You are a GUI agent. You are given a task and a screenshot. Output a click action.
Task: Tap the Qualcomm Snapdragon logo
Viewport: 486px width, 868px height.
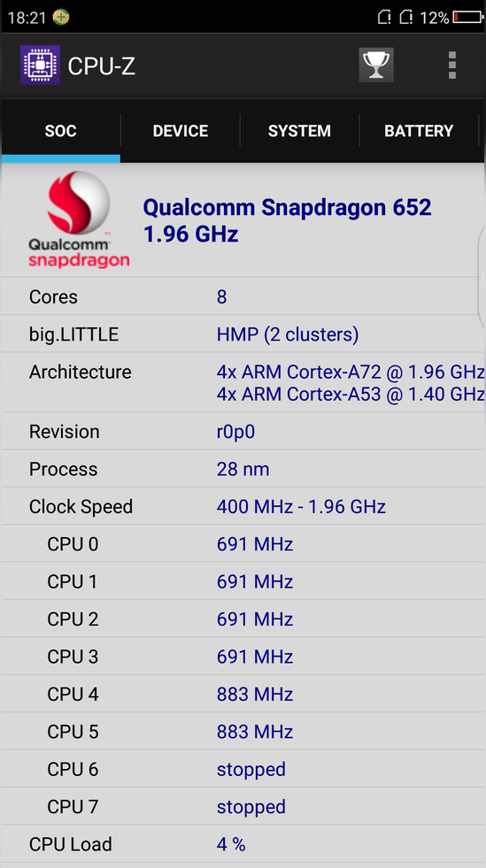click(x=79, y=219)
